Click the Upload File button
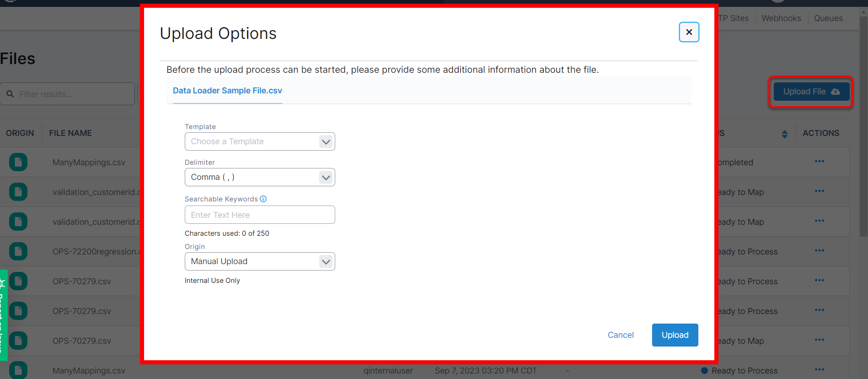Screen dimensions: 868x379 pos(811,92)
